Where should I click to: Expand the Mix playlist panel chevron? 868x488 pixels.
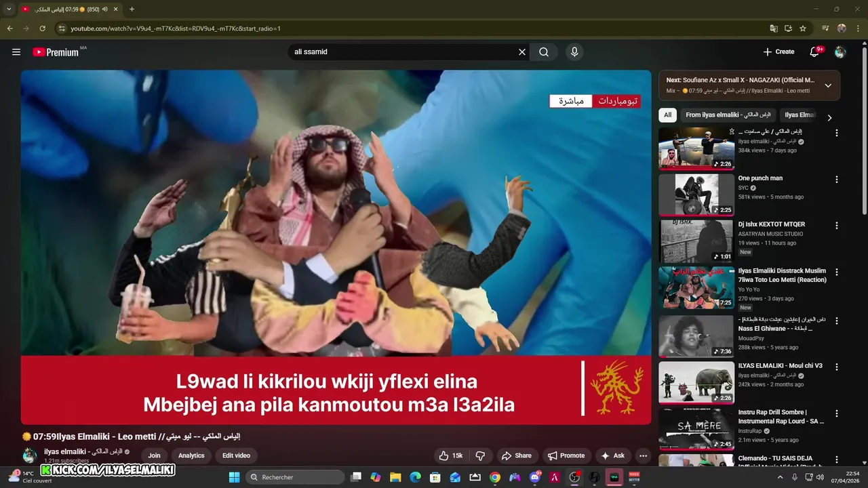[x=828, y=85]
